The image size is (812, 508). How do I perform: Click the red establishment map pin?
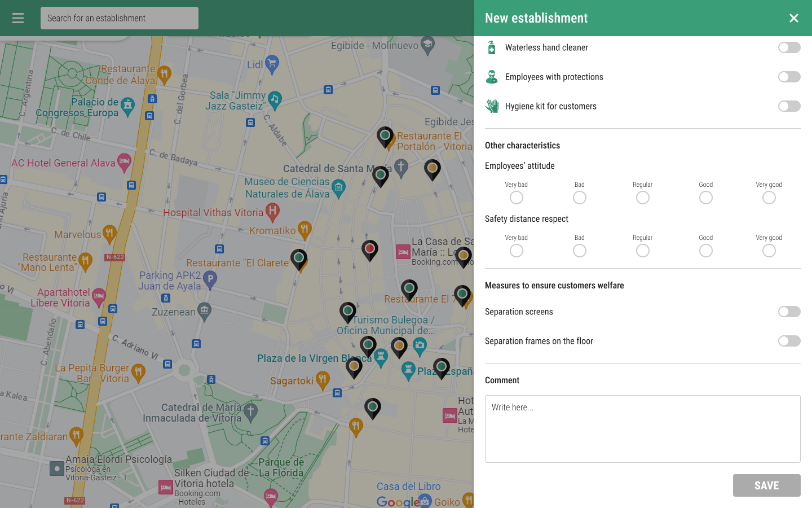coord(370,250)
